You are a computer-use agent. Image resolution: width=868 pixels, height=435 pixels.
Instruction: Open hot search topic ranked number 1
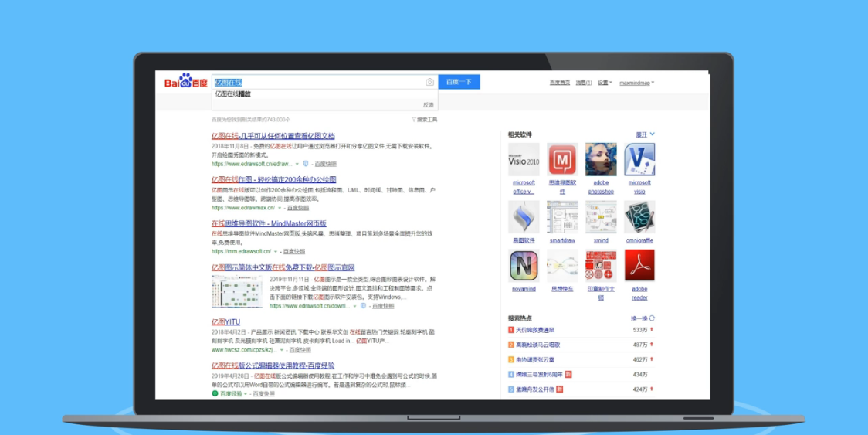point(534,330)
